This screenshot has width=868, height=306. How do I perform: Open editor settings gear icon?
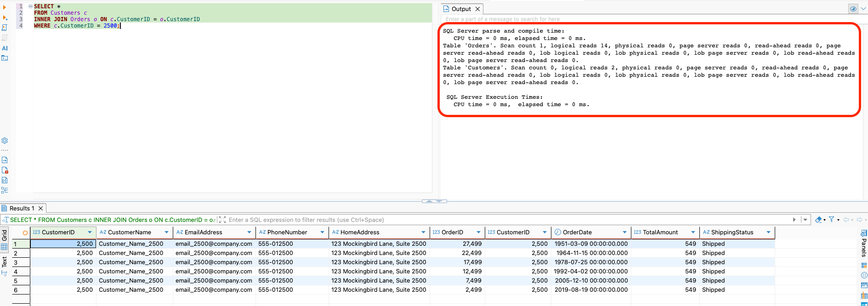(5, 141)
